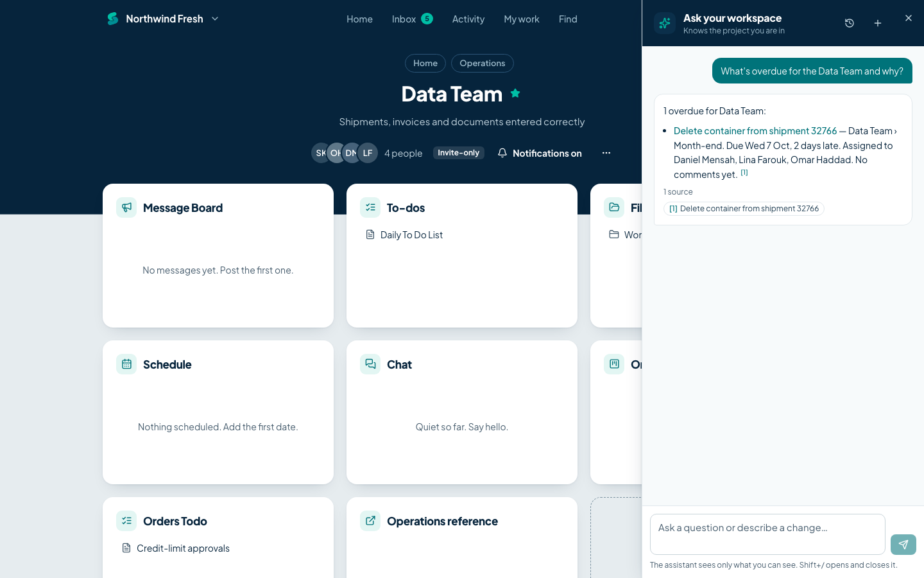Send the message with paper-plane button
Screen dimensions: 924x578
point(903,545)
